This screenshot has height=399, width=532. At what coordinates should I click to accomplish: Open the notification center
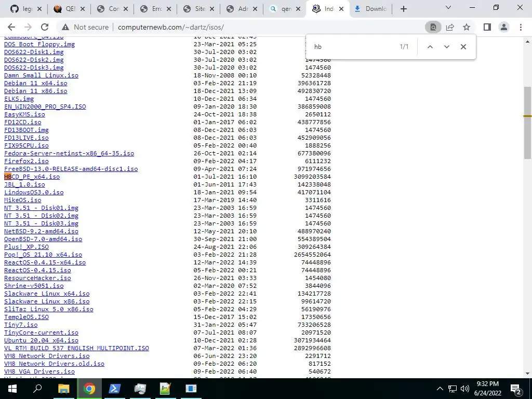coord(516,389)
